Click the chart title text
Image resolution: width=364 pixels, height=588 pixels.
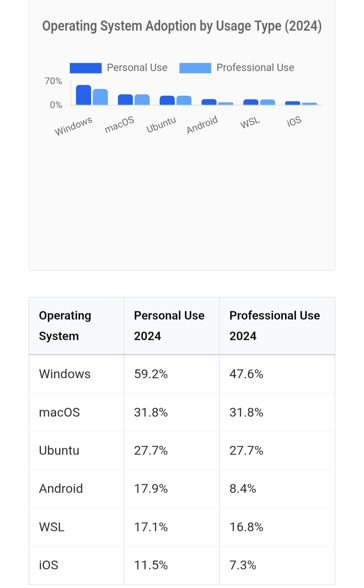click(182, 26)
